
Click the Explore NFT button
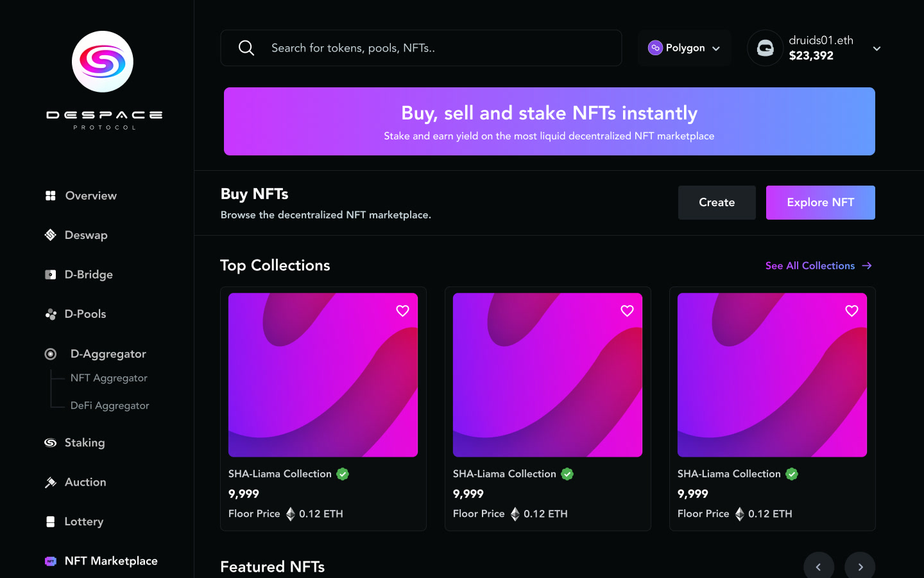(x=821, y=202)
